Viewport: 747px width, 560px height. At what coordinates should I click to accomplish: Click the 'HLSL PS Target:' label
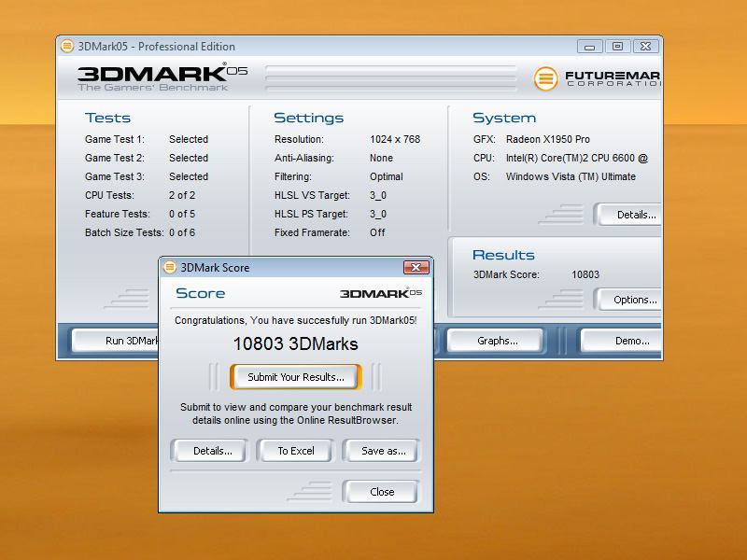coord(311,215)
